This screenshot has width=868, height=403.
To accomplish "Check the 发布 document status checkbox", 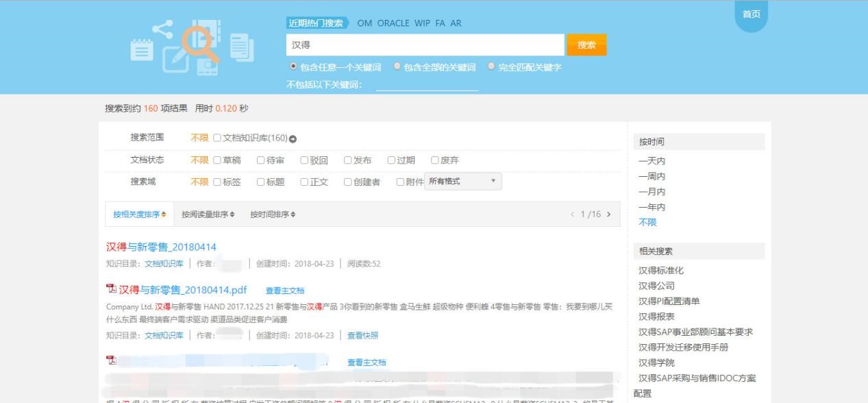I will [x=348, y=160].
